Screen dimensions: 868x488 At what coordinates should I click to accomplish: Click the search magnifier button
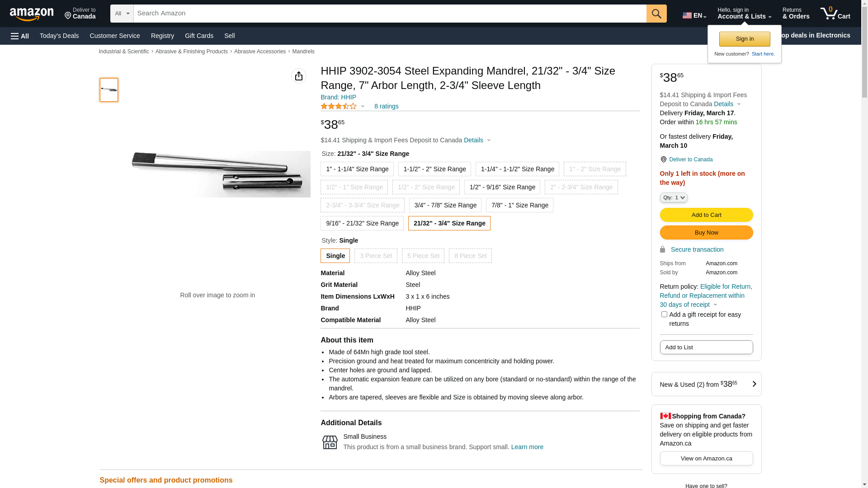click(x=656, y=14)
